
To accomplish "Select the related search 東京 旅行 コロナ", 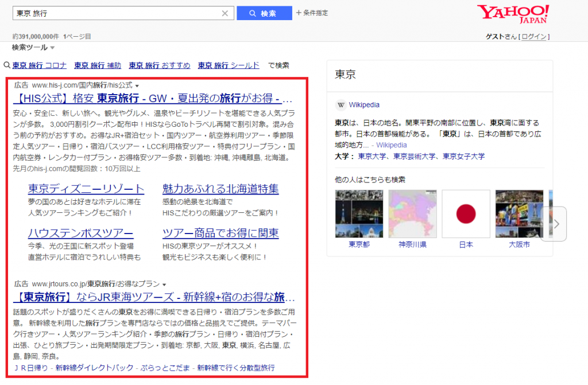I will point(40,65).
